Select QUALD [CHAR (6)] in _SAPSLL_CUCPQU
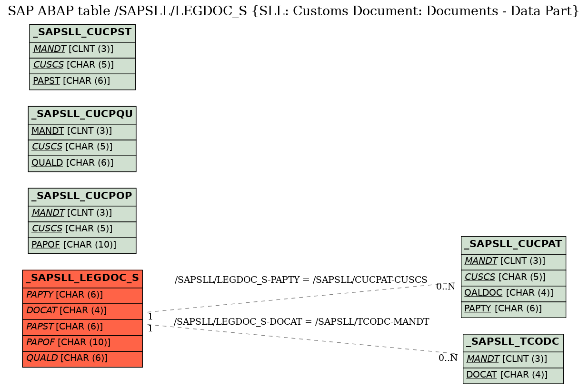 (x=82, y=163)
